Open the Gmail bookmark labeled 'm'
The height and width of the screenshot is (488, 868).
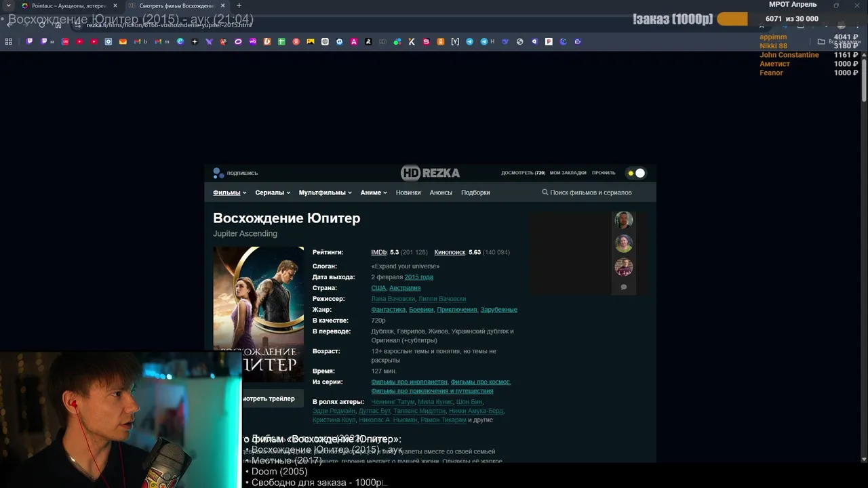tap(161, 41)
